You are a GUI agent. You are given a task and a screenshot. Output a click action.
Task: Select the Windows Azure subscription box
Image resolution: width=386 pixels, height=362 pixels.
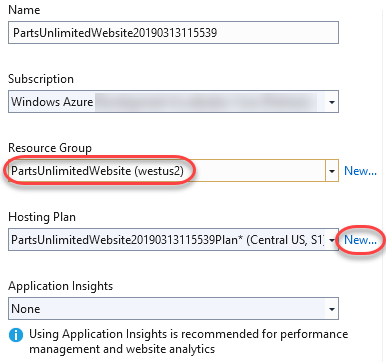(173, 102)
